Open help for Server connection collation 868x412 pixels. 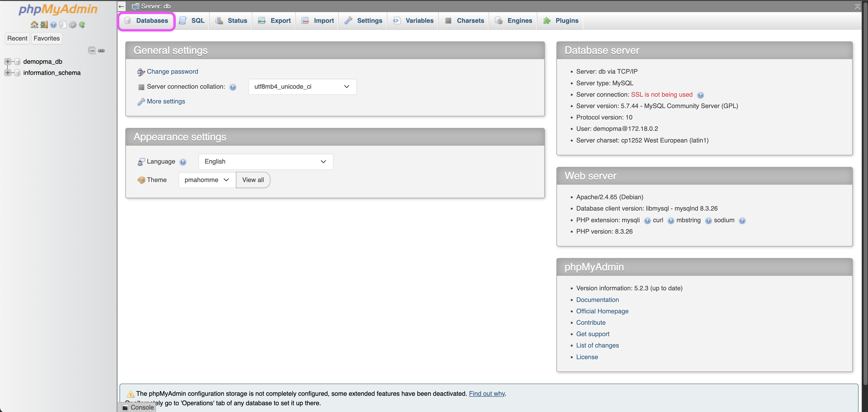[x=233, y=87]
